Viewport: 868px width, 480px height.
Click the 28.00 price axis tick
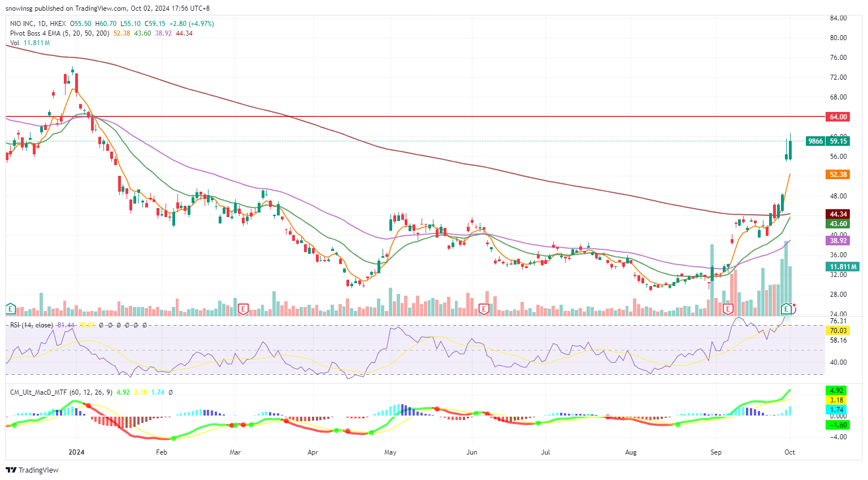click(x=838, y=295)
